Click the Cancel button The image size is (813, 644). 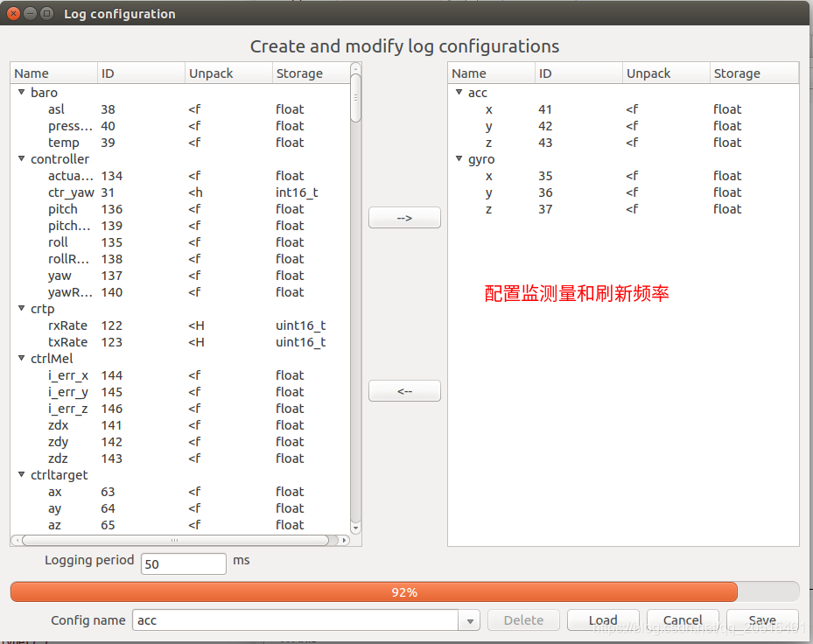[683, 620]
